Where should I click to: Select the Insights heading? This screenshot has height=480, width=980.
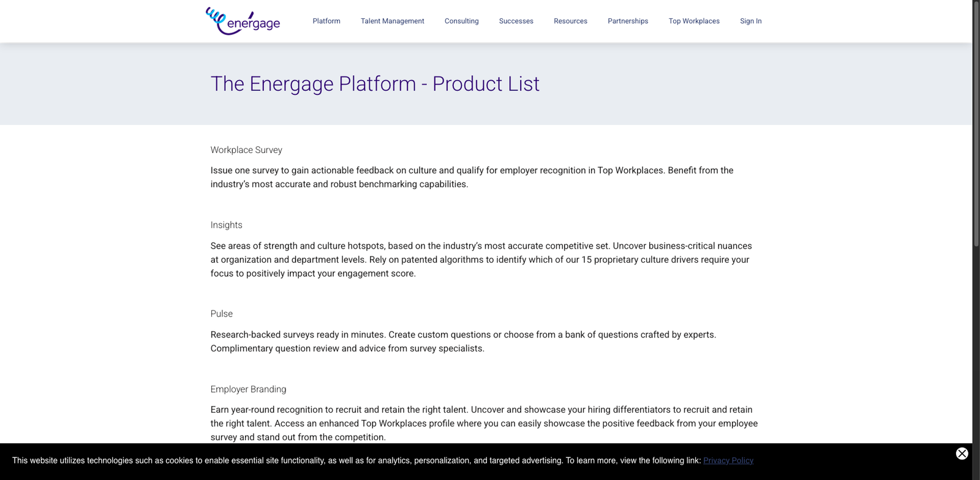(226, 225)
